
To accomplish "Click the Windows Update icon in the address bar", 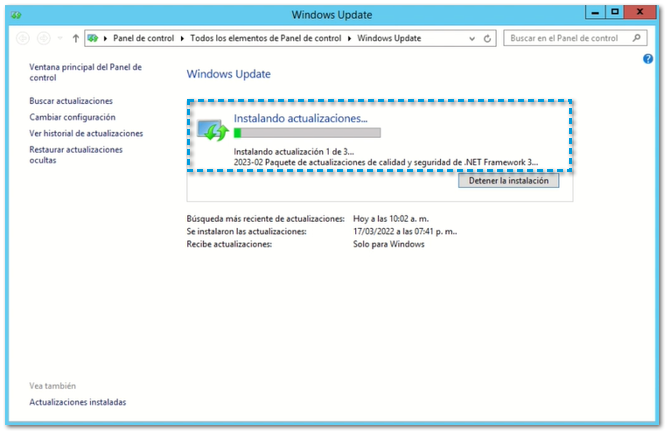I will point(92,38).
